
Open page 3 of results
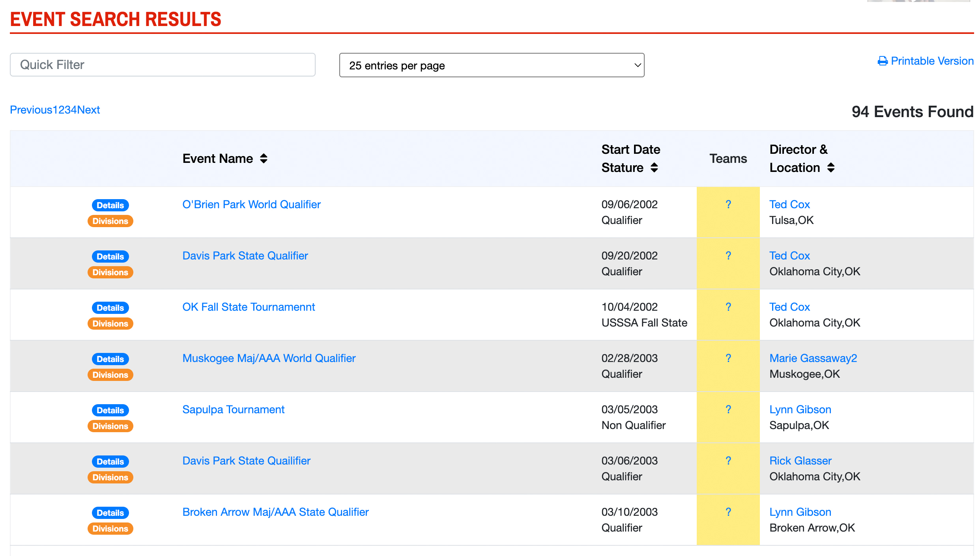[x=67, y=110]
